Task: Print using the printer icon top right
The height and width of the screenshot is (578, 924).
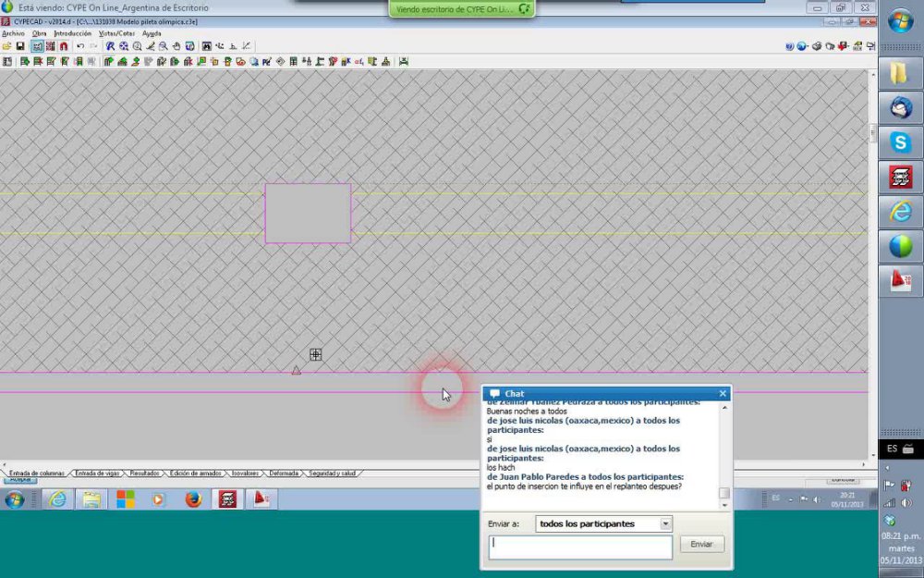Action: (x=816, y=46)
